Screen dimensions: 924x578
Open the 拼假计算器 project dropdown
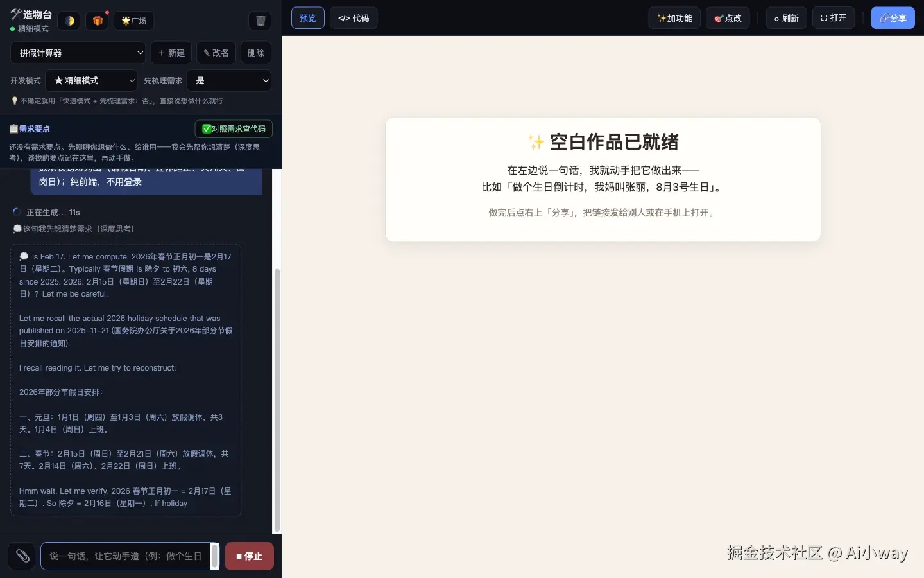(78, 53)
